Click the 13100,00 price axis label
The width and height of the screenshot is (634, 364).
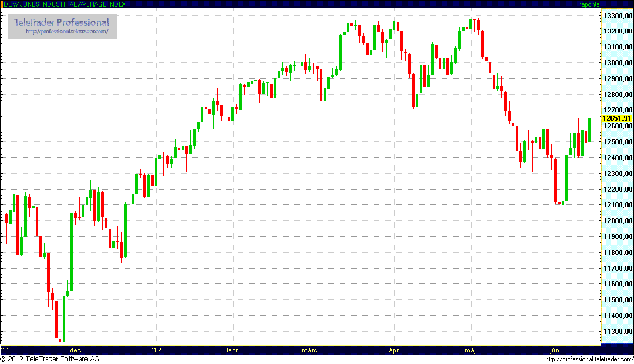(618, 47)
